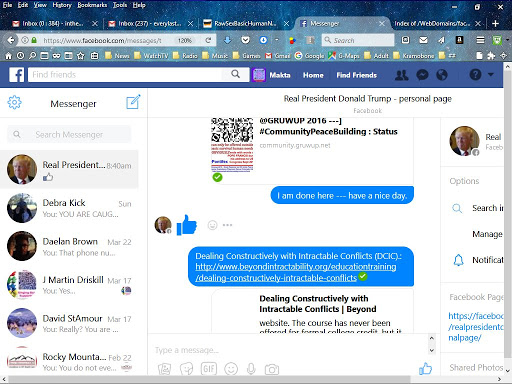
Task: Open the sticker picker icon
Action: point(186,369)
